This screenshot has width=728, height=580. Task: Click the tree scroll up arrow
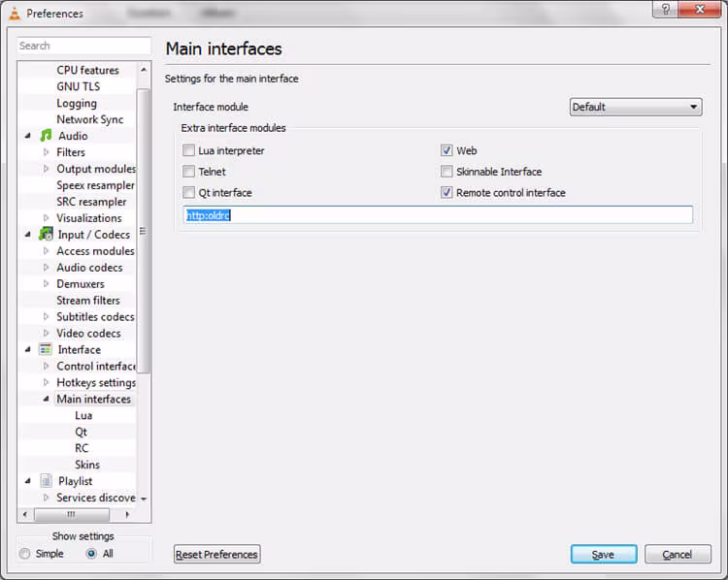pos(144,70)
